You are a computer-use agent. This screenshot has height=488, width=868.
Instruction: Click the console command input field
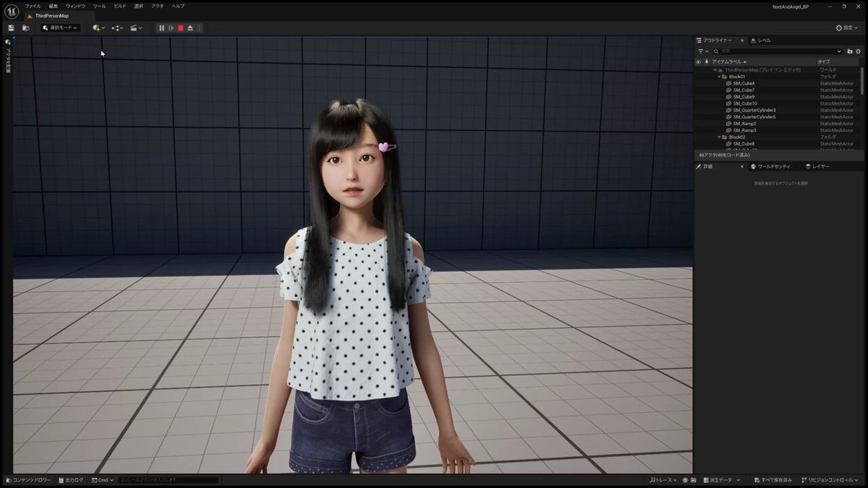pyautogui.click(x=168, y=480)
